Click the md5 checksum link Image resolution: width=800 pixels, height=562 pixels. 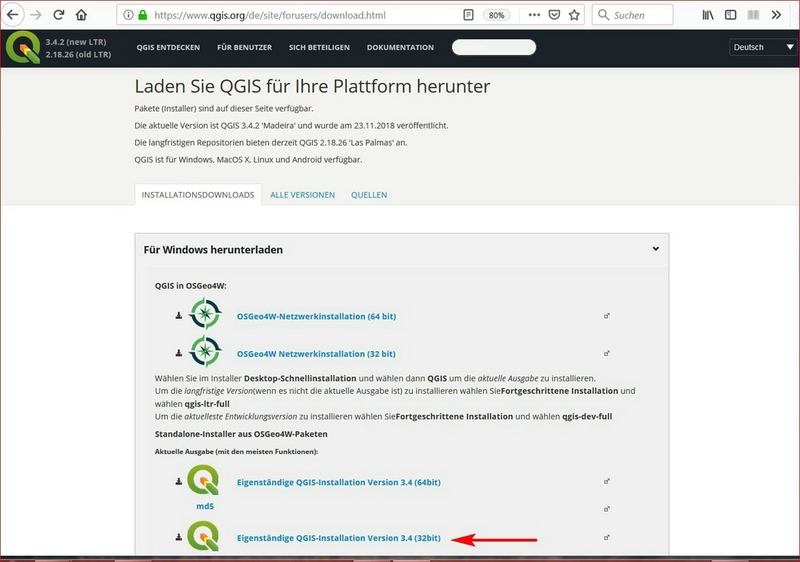coord(205,506)
